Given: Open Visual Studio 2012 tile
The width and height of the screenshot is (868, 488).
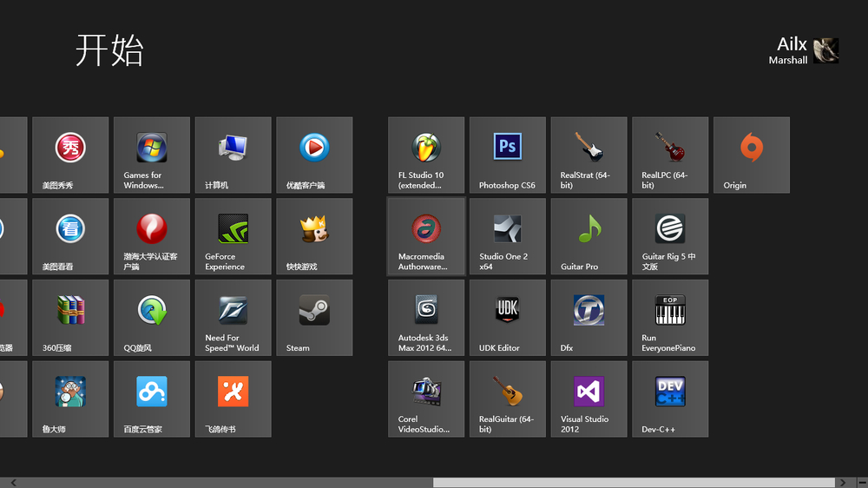Looking at the screenshot, I should (x=589, y=399).
